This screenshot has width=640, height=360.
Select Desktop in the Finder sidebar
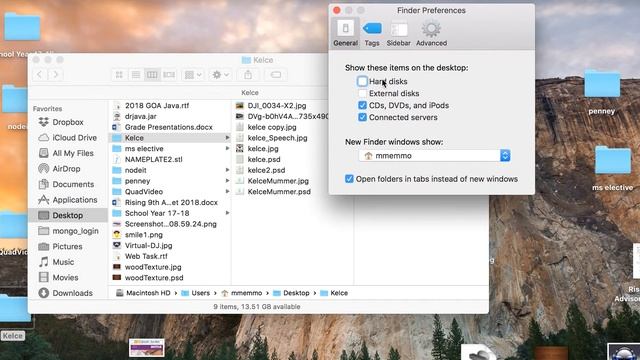[68, 215]
